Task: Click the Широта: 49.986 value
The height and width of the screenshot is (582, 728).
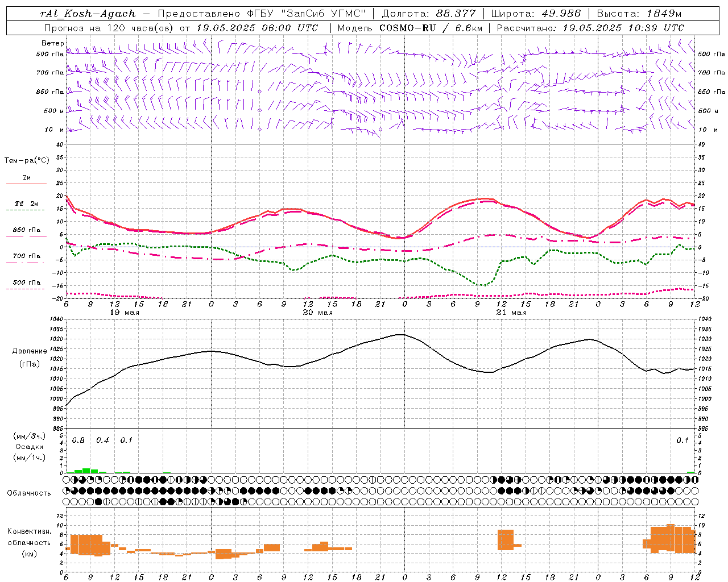Action: (x=536, y=14)
